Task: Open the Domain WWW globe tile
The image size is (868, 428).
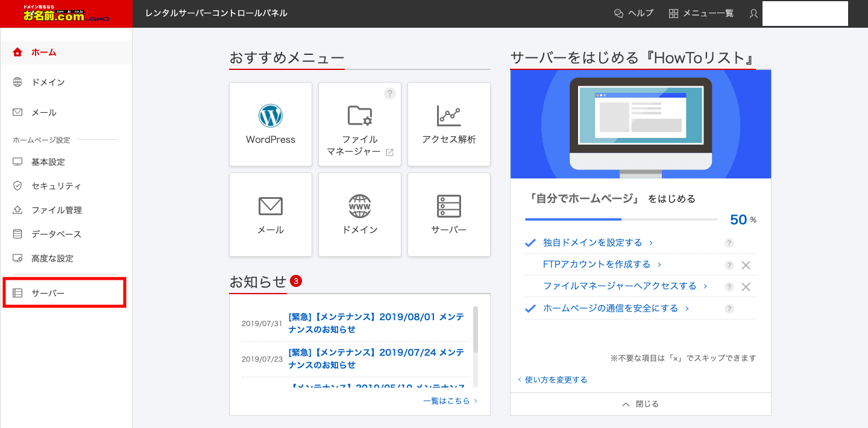Action: [360, 206]
